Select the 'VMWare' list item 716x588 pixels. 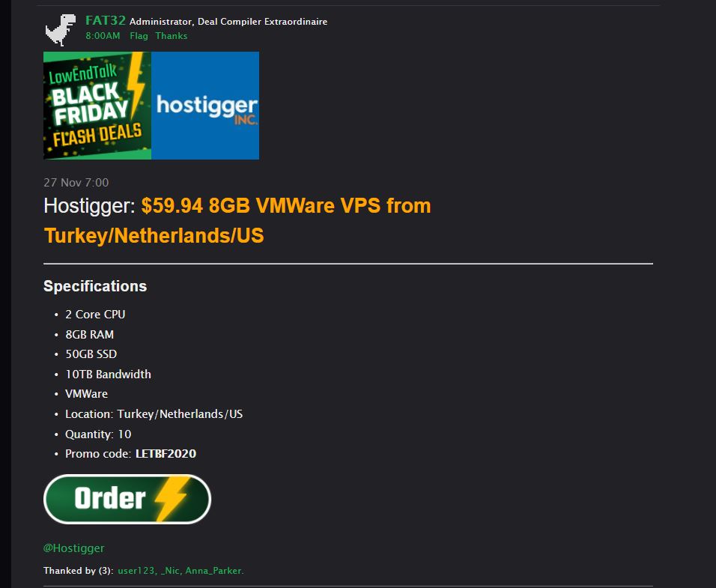(x=86, y=394)
